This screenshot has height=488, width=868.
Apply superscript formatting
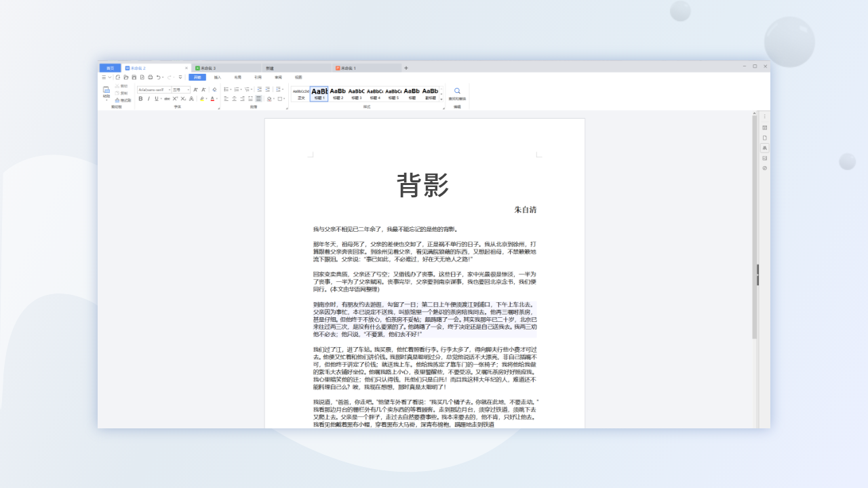(x=175, y=98)
